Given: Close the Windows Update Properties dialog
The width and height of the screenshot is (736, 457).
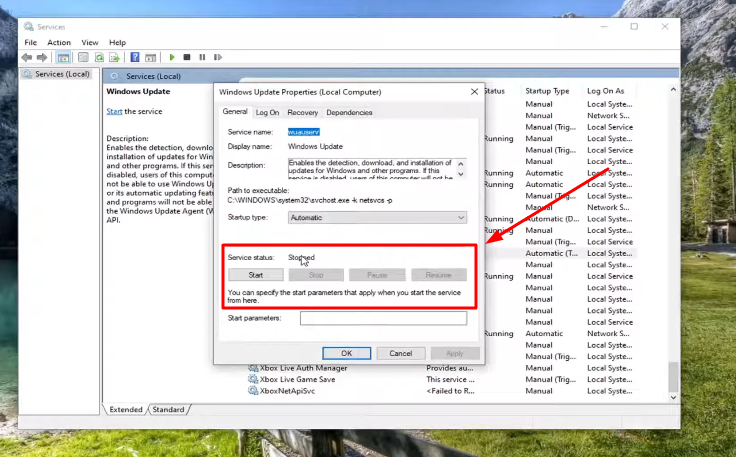Looking at the screenshot, I should (x=474, y=92).
